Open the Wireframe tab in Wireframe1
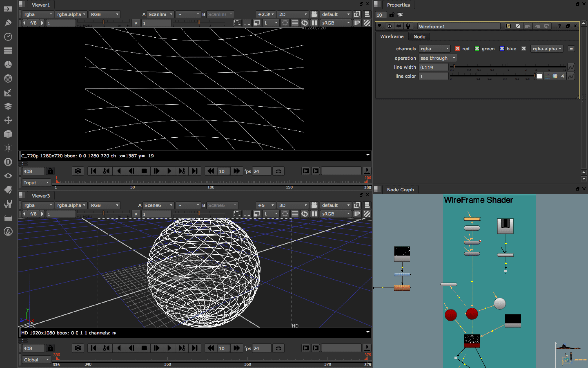 click(392, 37)
